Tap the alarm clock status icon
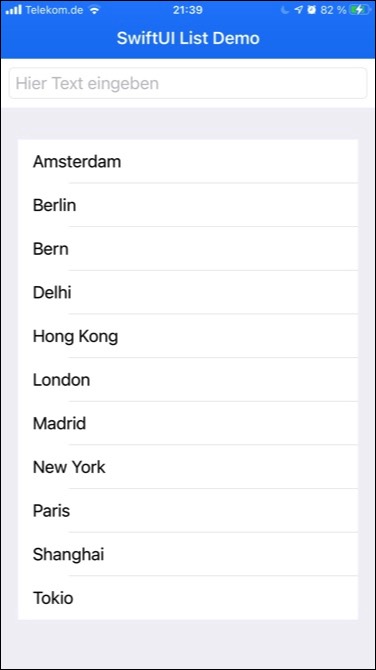Image resolution: width=376 pixels, height=670 pixels. click(x=311, y=10)
